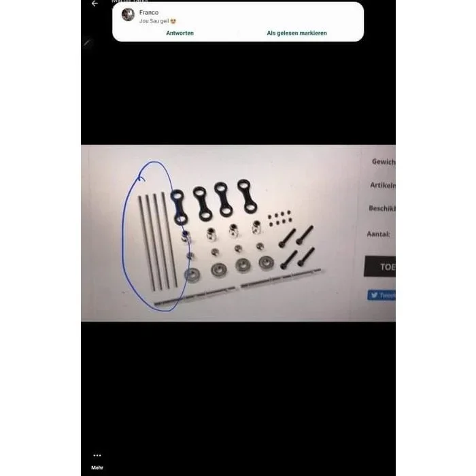Reply via the Antworten button
Screen dimensions: 476x476
coord(180,33)
